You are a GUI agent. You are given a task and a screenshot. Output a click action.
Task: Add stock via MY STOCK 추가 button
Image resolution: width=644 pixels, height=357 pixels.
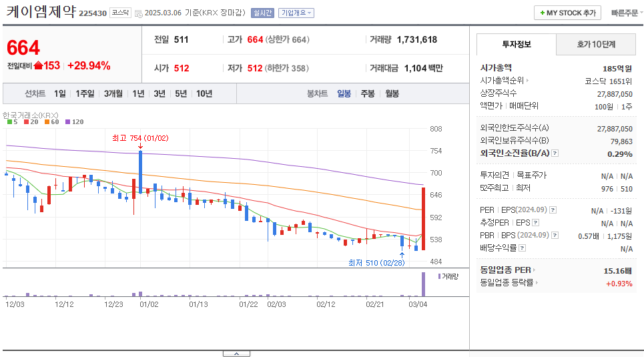(568, 13)
